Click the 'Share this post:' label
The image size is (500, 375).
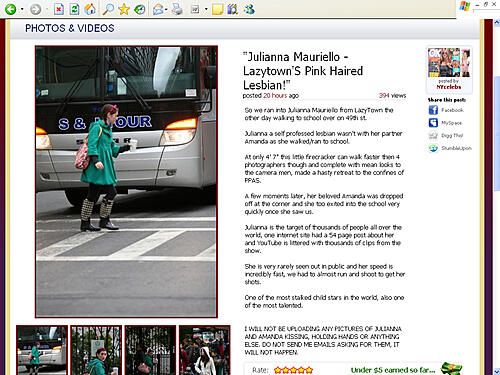point(447,100)
